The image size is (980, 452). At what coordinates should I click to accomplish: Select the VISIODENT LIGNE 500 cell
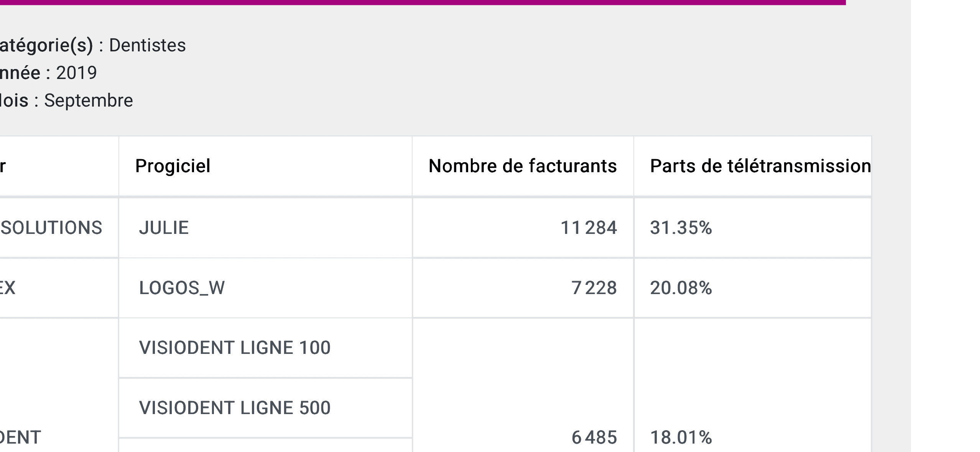tap(234, 408)
